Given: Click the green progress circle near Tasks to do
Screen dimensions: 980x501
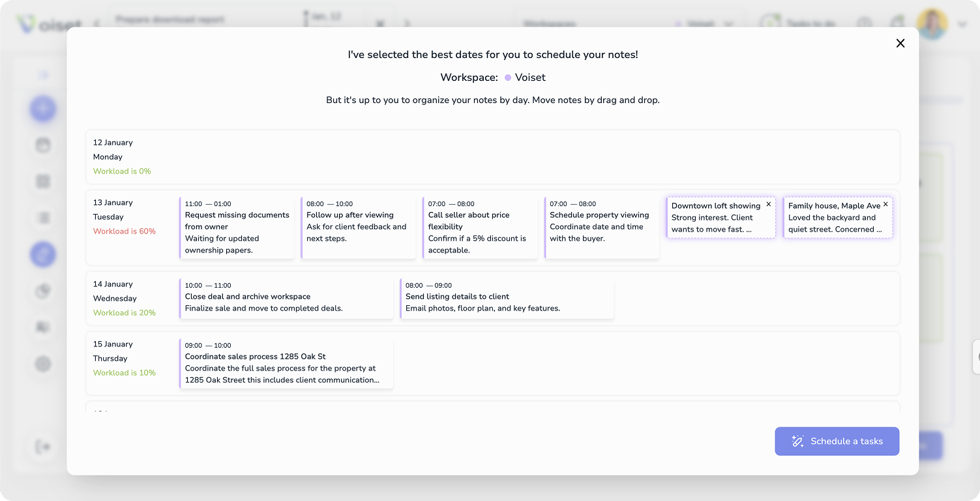Looking at the screenshot, I should coord(771,22).
